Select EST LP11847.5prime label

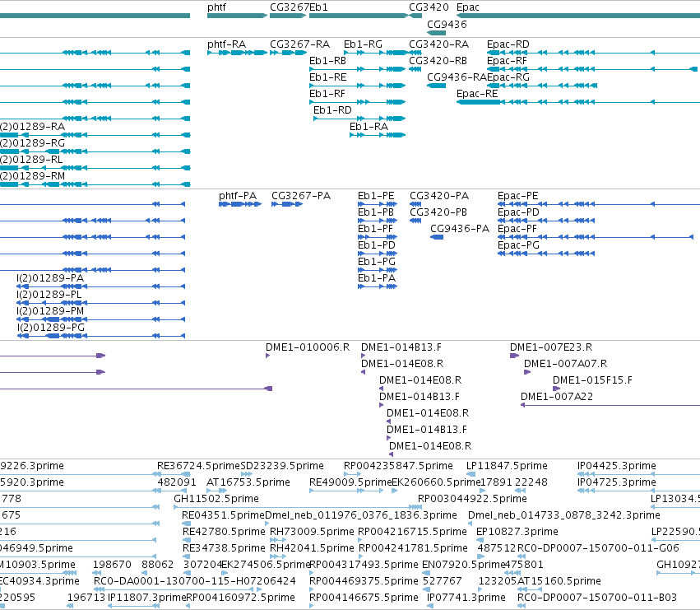tap(507, 466)
